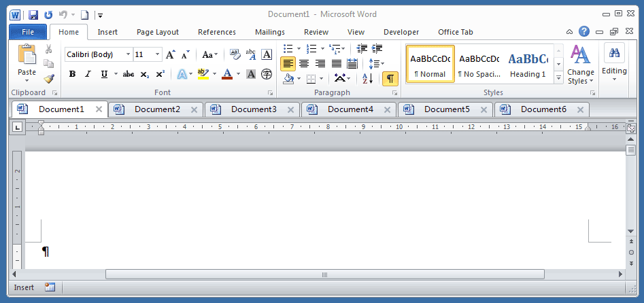Image resolution: width=644 pixels, height=303 pixels.
Task: Click the Clear Formatting eraser icon
Action: tap(235, 54)
